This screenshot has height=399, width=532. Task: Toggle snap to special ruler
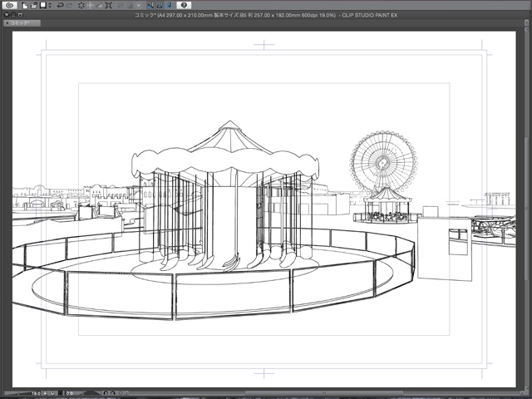coord(160,6)
